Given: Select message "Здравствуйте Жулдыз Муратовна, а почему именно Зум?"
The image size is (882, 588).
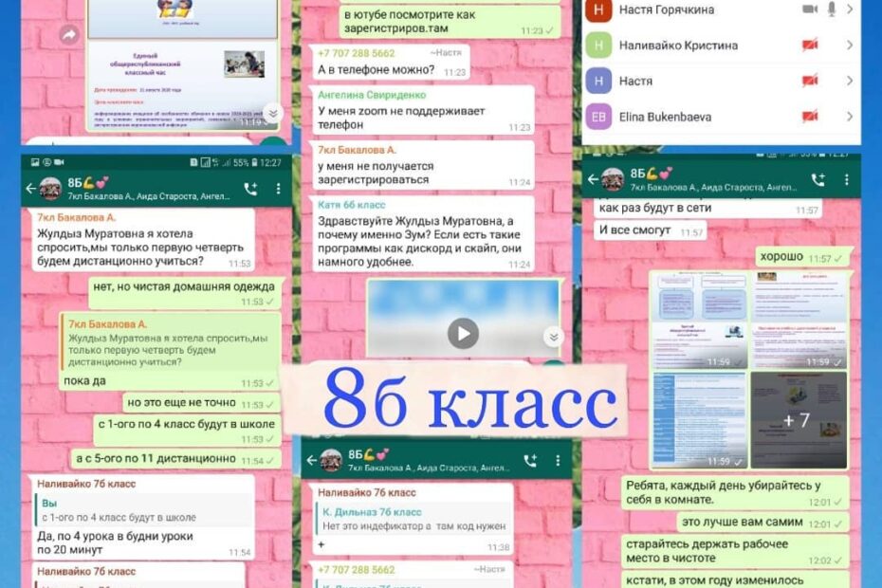Looking at the screenshot, I should pyautogui.click(x=424, y=233).
